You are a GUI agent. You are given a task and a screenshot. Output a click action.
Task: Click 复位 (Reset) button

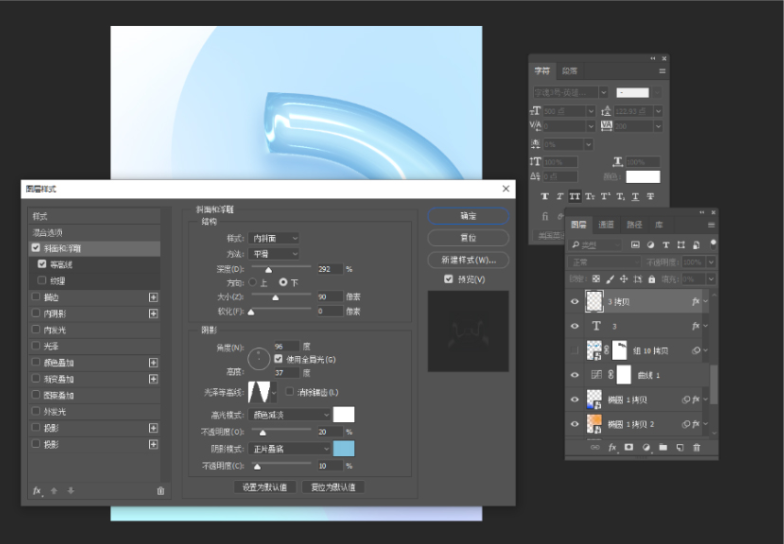pyautogui.click(x=468, y=238)
